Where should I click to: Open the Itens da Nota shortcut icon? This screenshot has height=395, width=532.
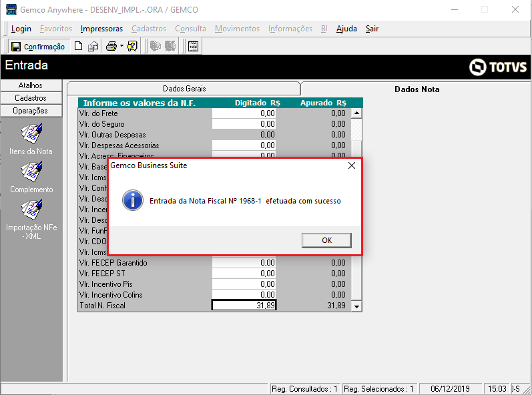(31, 133)
